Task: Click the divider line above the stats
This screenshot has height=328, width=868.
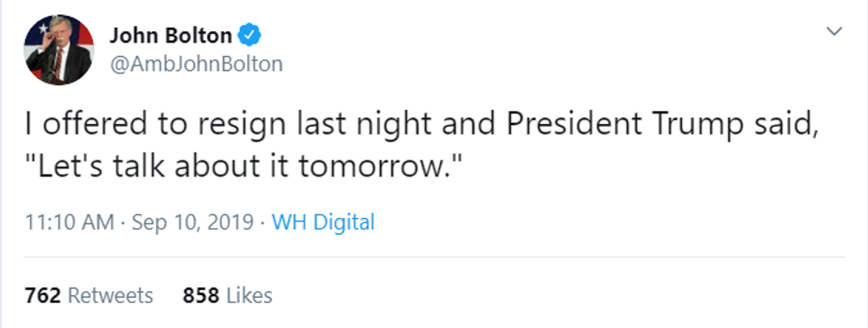Action: [435, 257]
